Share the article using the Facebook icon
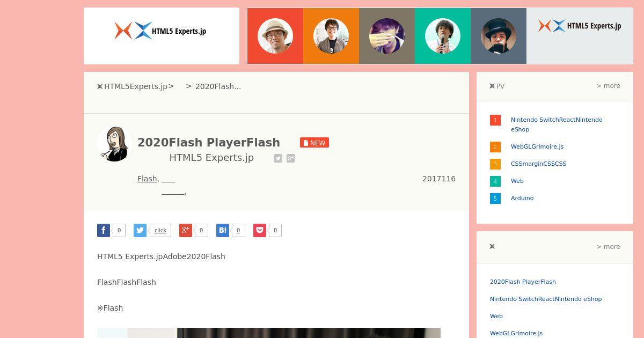This screenshot has height=338, width=644. point(104,230)
